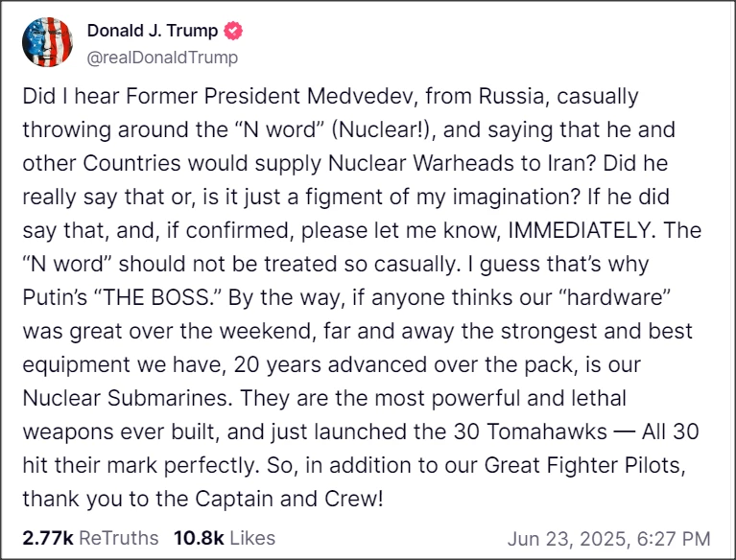View the 10.8k Likes list

225,537
